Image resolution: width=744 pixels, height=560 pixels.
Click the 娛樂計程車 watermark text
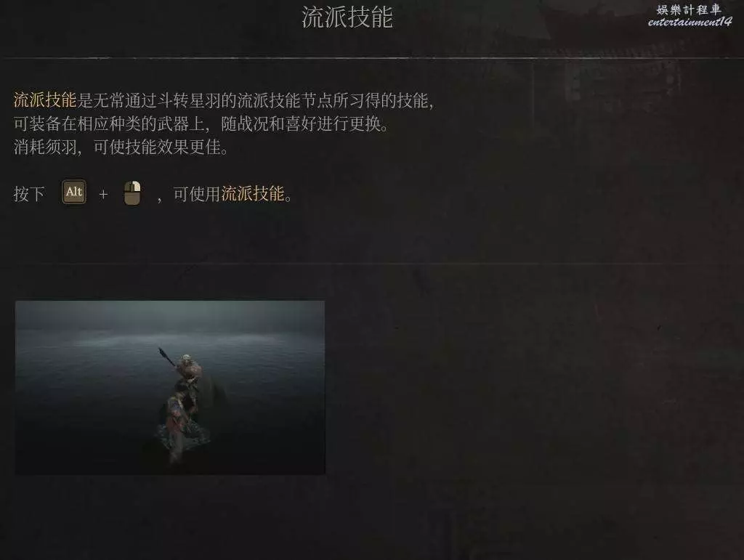click(689, 9)
